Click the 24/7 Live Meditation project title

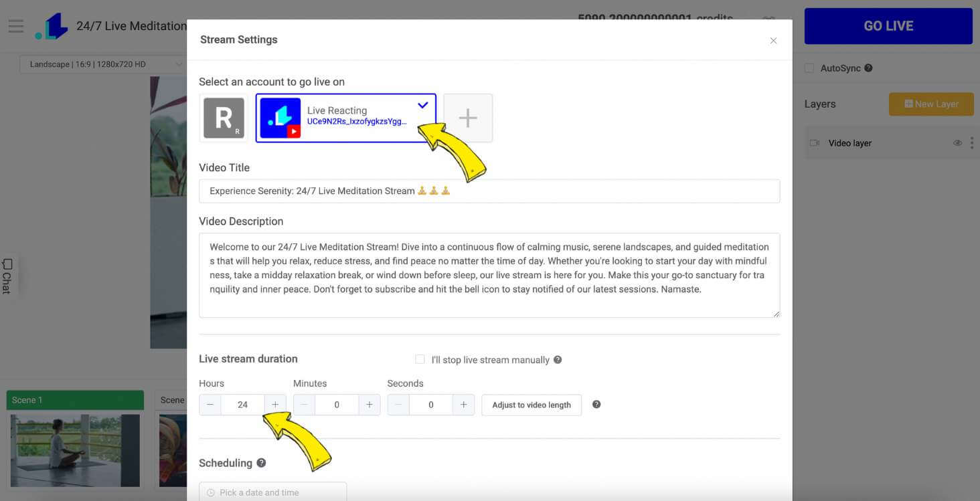(131, 26)
